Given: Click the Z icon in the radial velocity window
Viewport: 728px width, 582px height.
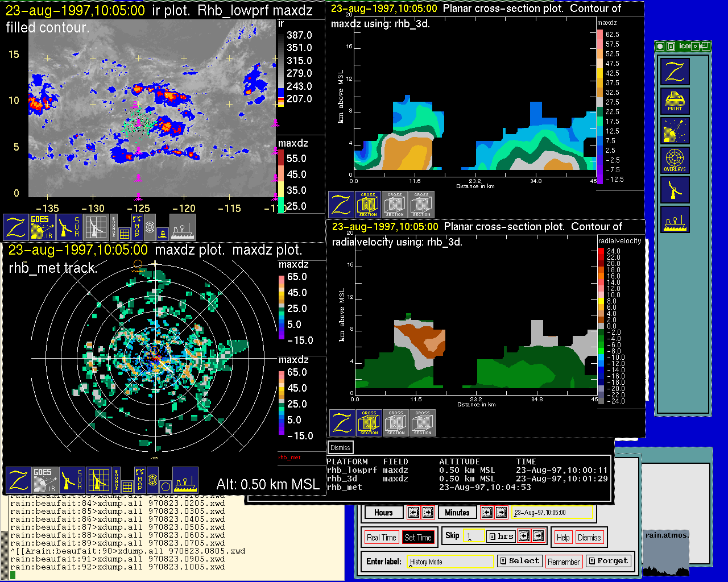Looking at the screenshot, I should 342,423.
